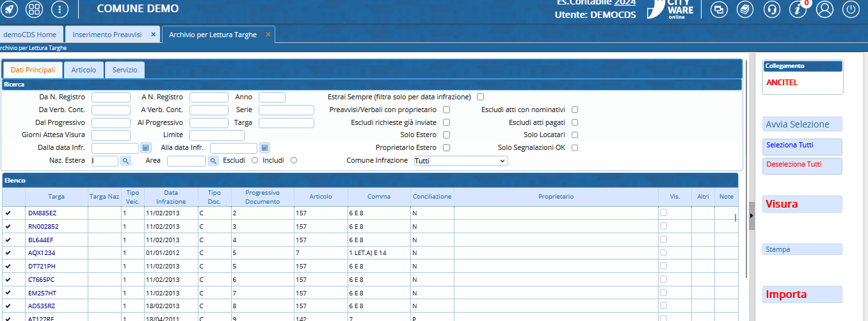The height and width of the screenshot is (321, 868).
Task: Enable the Solo Estero checkbox
Action: coord(446,135)
